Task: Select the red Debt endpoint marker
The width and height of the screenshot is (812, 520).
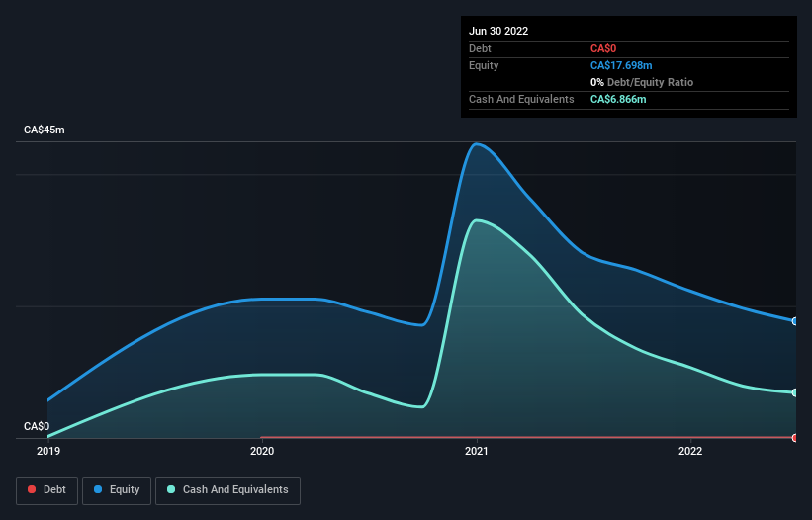Action: point(795,438)
